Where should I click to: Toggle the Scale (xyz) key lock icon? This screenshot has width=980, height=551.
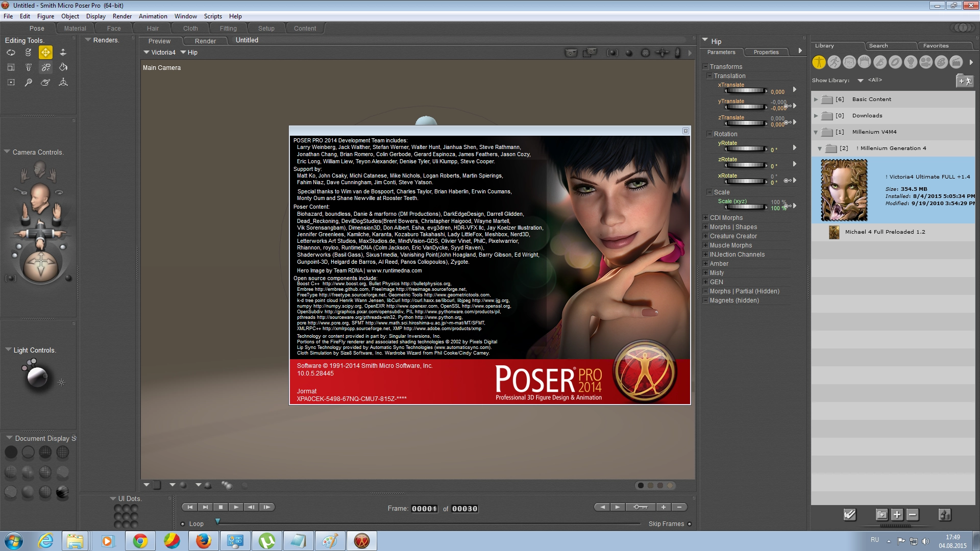click(787, 206)
